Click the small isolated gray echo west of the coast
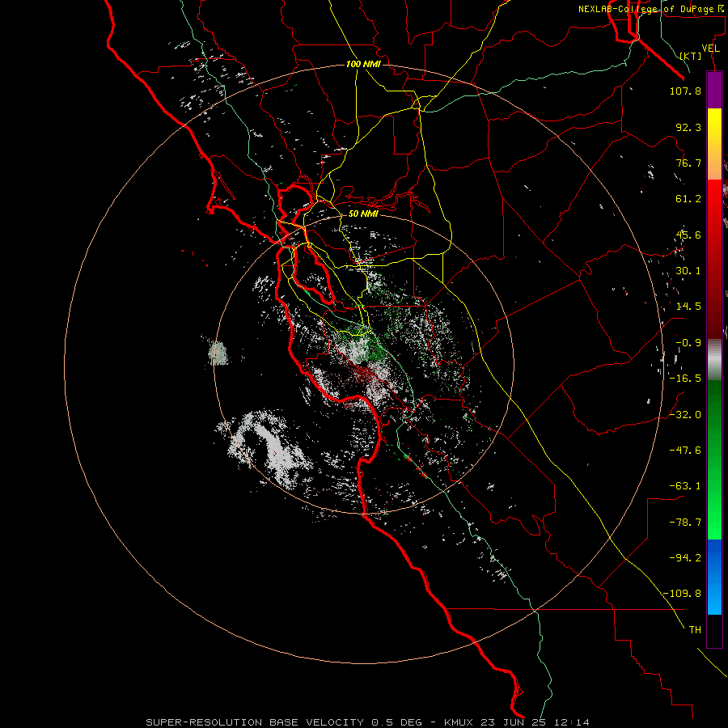Viewport: 728px width, 728px height. tap(218, 353)
